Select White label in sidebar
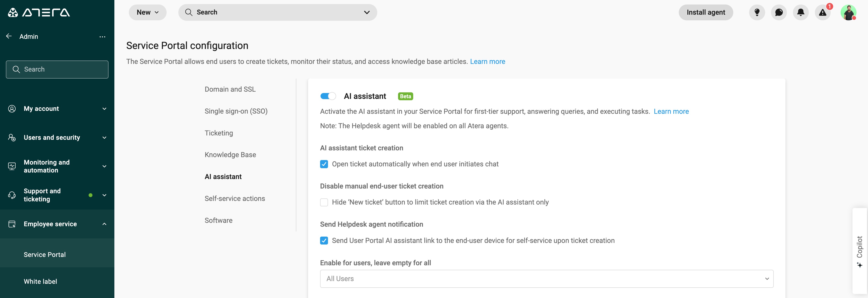Viewport: 868px width, 298px height. pos(40,282)
